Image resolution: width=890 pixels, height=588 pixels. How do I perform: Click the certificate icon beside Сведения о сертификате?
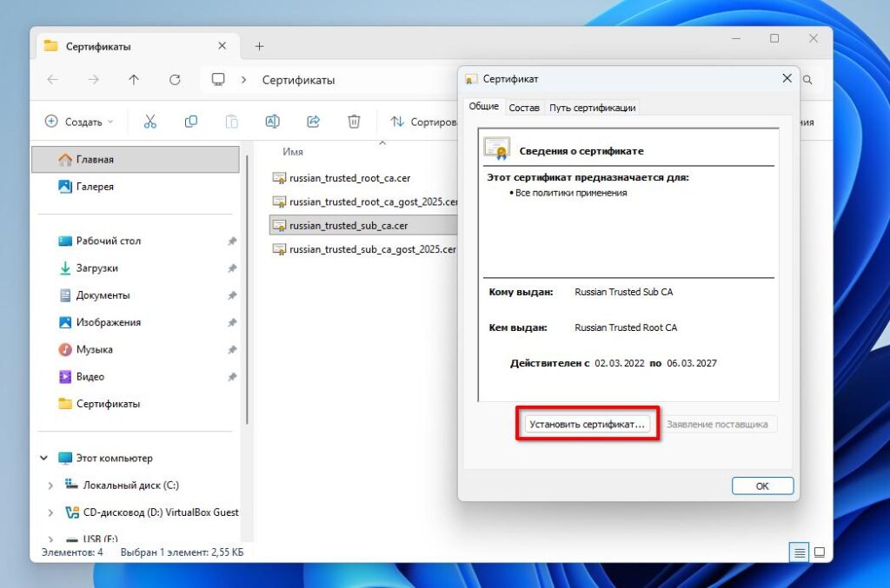tap(497, 149)
